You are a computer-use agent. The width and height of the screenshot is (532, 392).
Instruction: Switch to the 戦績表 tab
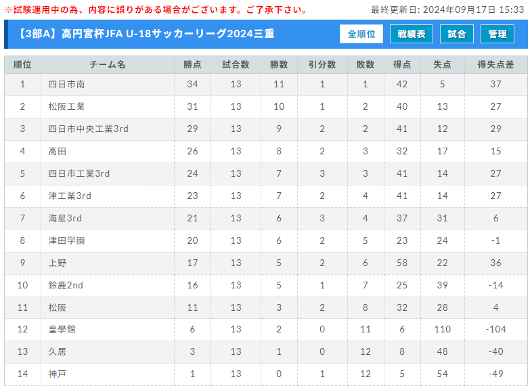[x=412, y=34]
